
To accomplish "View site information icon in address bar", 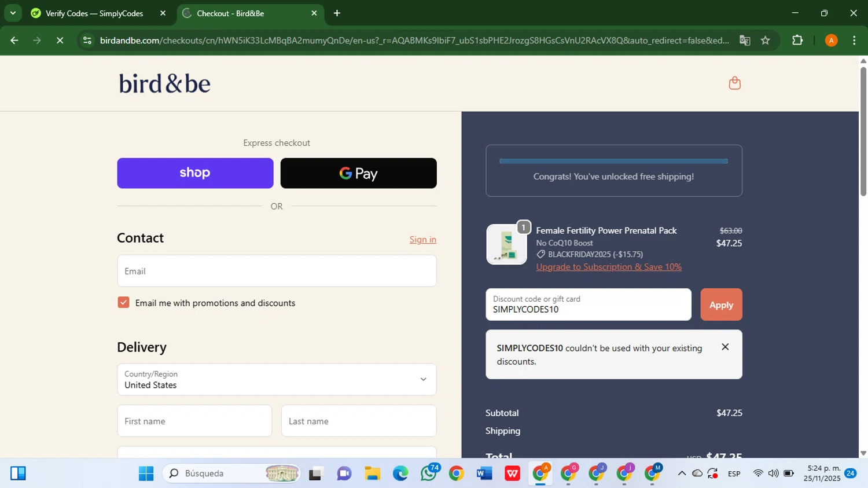I will (x=87, y=41).
